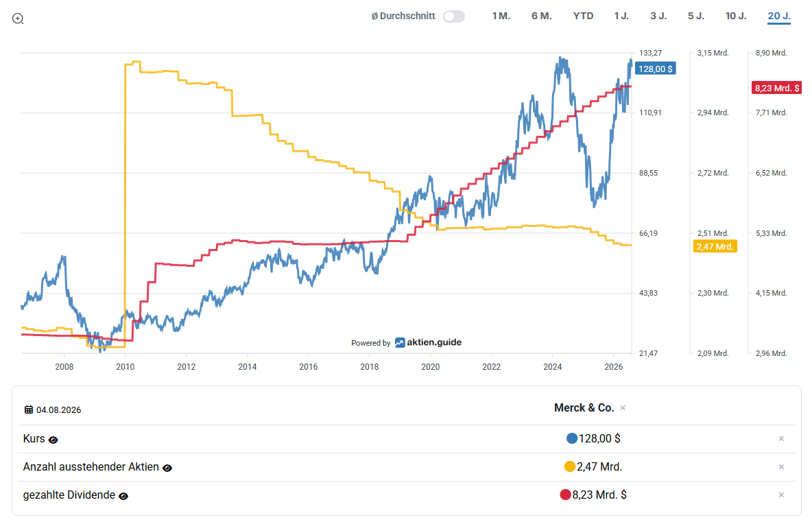Viewport: 812px width, 522px height.
Task: Select the 20 J. time range
Action: [779, 16]
